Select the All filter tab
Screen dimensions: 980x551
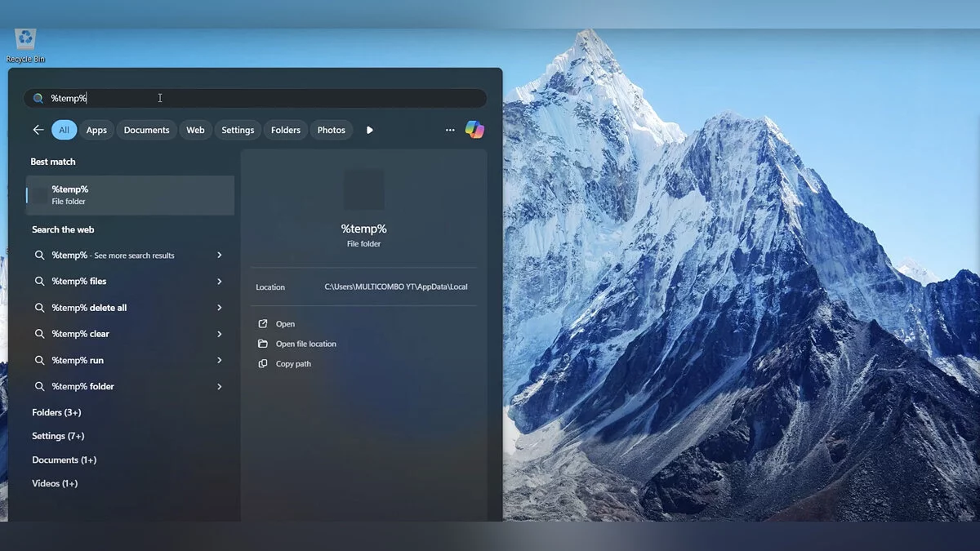[64, 130]
